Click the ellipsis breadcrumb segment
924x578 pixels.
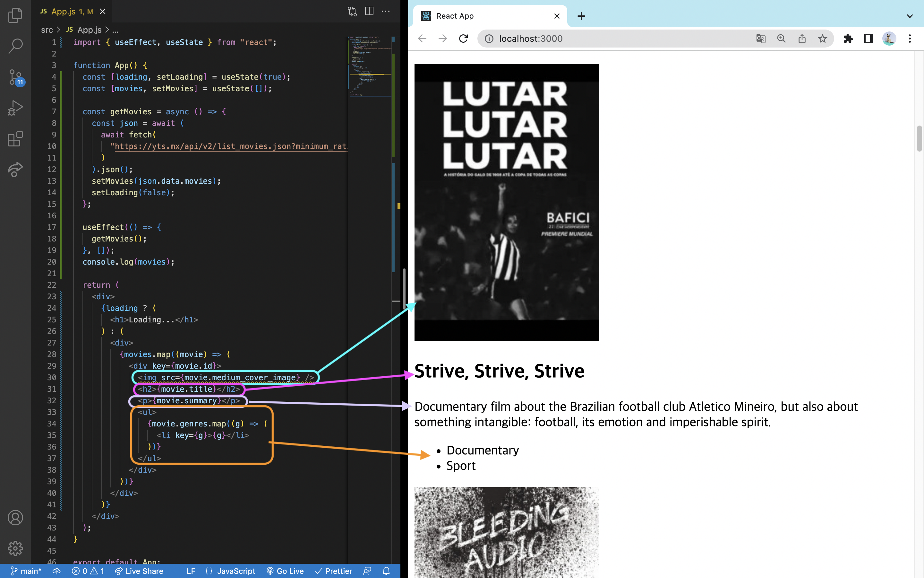(x=115, y=30)
